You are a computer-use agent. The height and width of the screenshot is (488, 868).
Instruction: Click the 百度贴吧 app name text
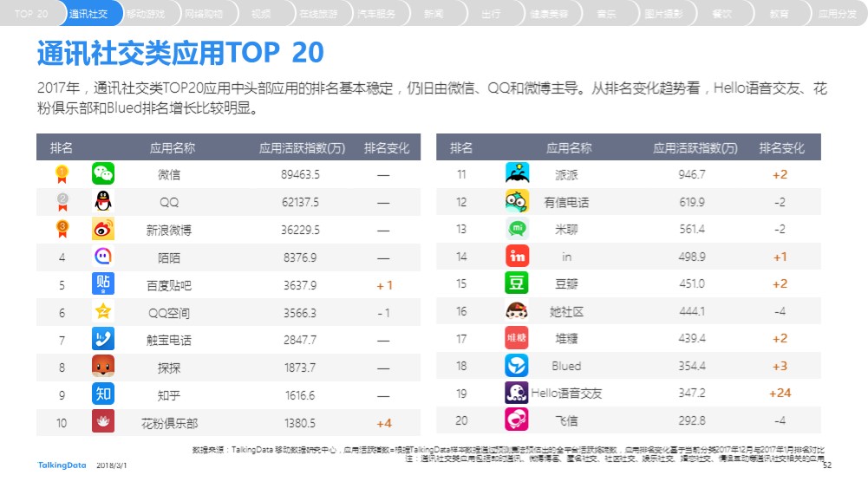pyautogui.click(x=169, y=285)
